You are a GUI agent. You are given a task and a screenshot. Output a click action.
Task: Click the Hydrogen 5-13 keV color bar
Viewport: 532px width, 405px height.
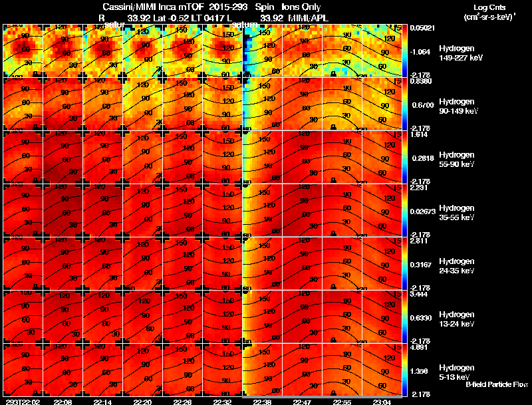(x=404, y=370)
